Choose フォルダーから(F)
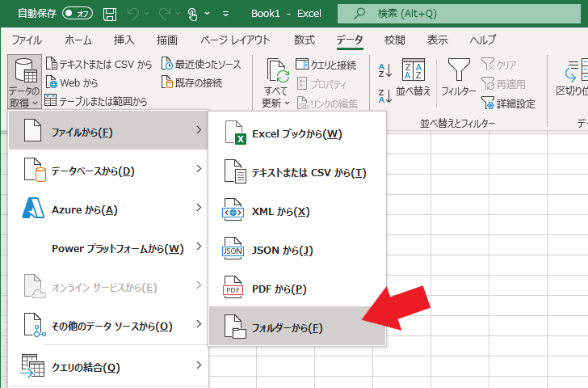Viewport: 588px width, 388px height. [x=297, y=327]
